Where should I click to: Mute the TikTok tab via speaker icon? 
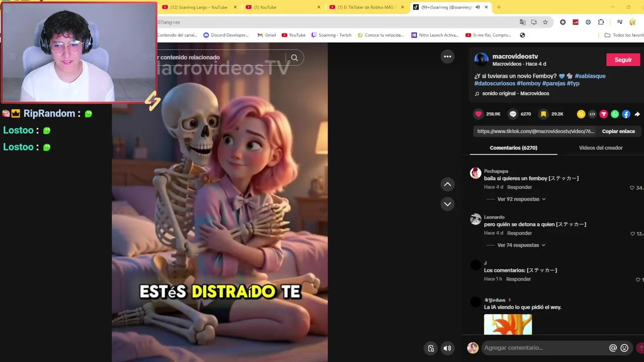[477, 7]
